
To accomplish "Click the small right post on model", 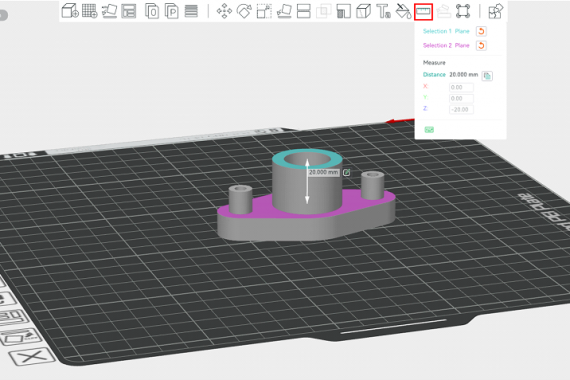I will pos(373,185).
